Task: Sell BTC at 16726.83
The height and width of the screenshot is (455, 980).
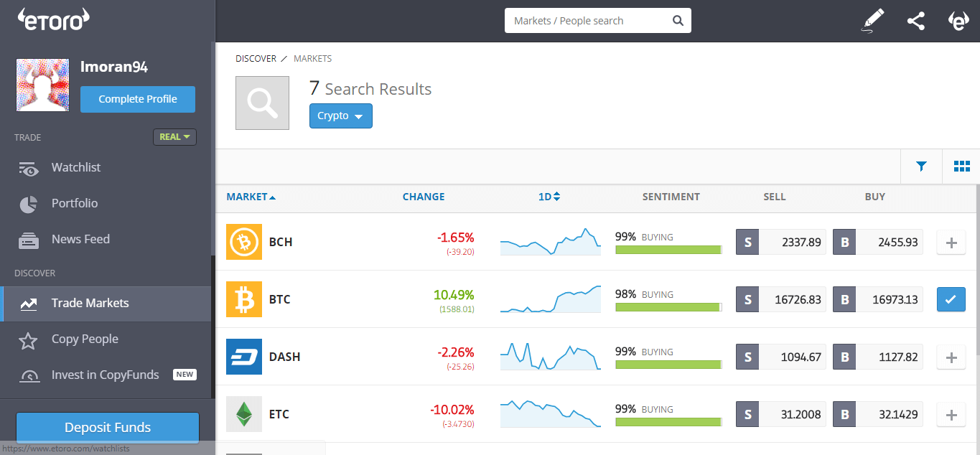Action: point(781,300)
